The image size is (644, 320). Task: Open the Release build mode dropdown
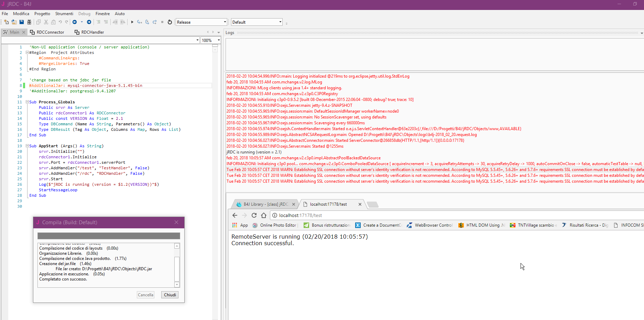tap(201, 22)
